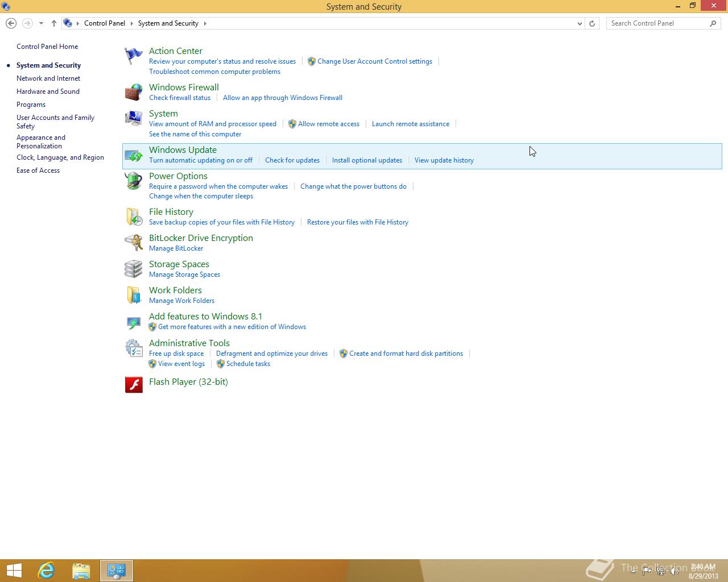Click the Storage Spaces drives icon
The image size is (728, 582).
[134, 269]
